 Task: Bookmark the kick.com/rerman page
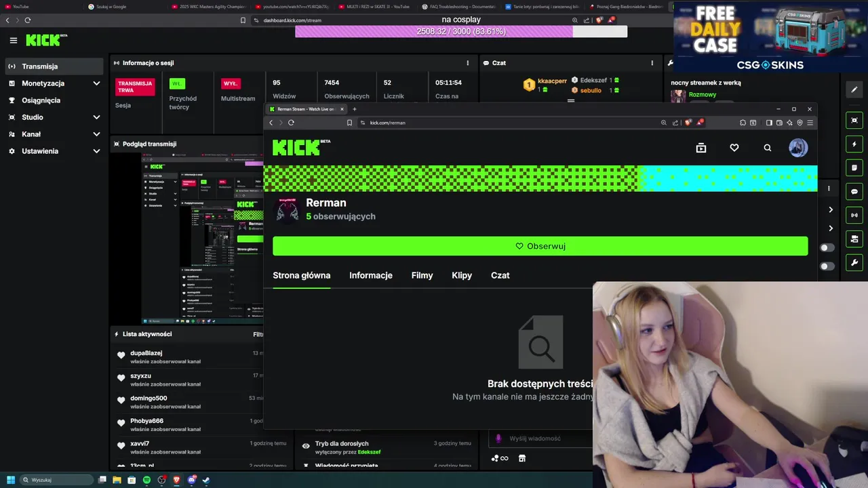click(349, 123)
